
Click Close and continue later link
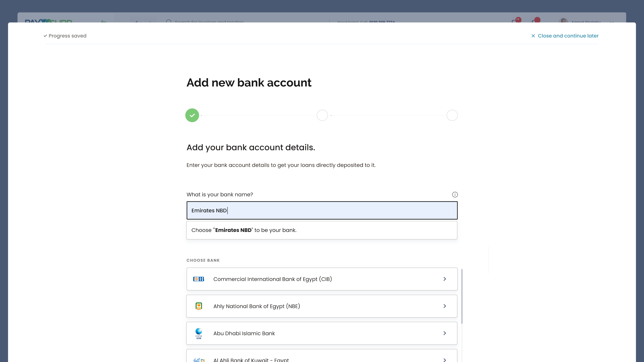tap(568, 36)
